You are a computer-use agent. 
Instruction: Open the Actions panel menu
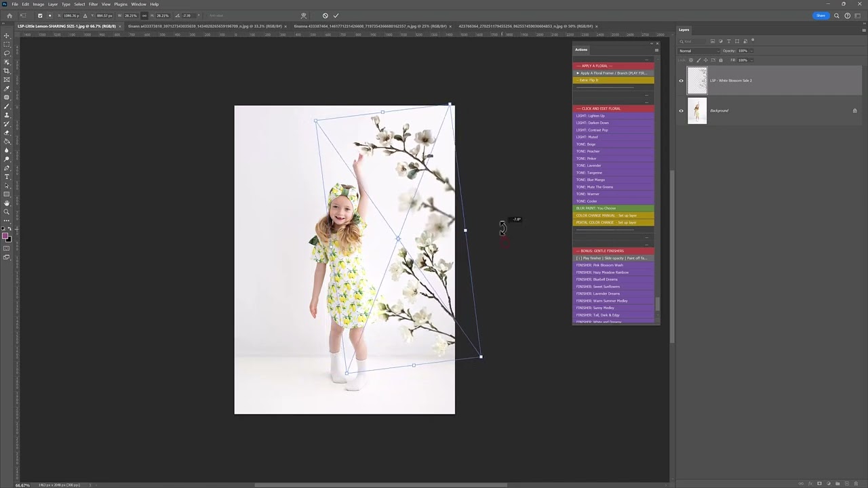656,50
